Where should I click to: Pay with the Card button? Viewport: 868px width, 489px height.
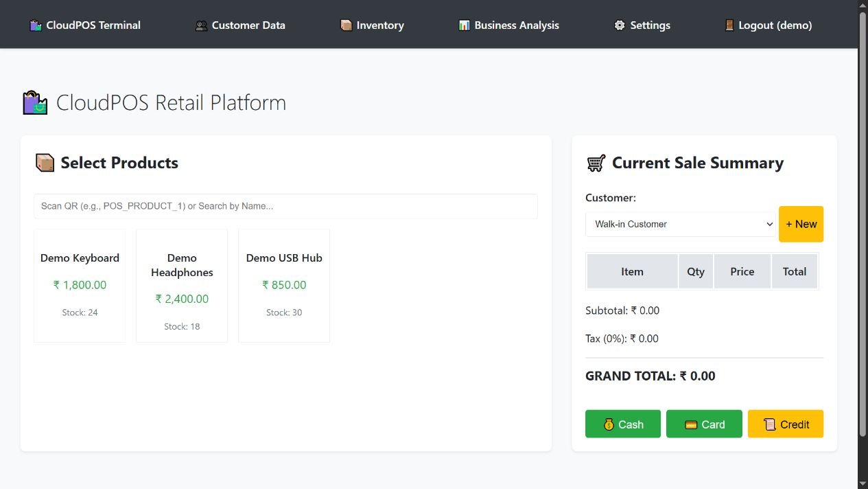(x=704, y=424)
